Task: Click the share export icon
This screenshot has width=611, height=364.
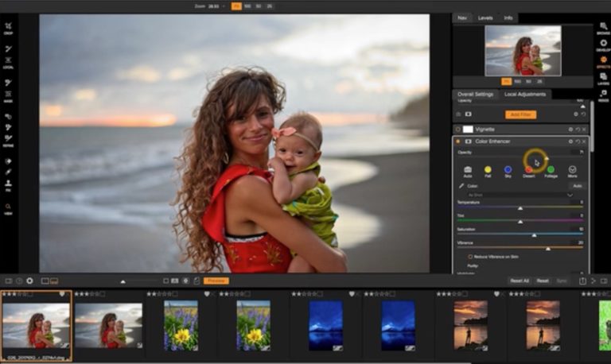Action: coord(582,281)
